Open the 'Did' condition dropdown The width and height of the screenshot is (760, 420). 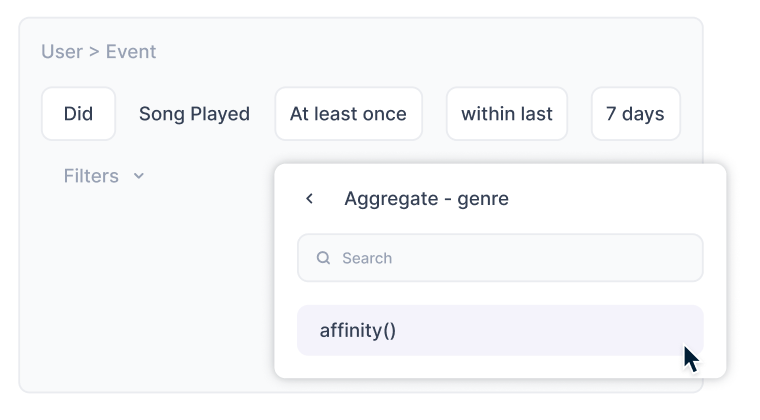(x=78, y=114)
